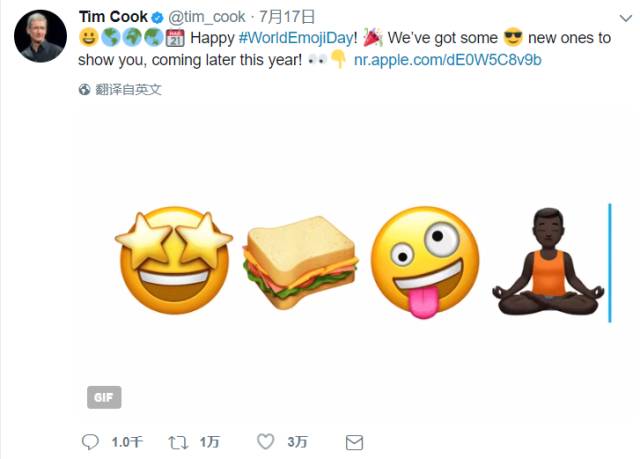Click the @tim_cook handle
This screenshot has width=640, height=459.
pyautogui.click(x=207, y=17)
